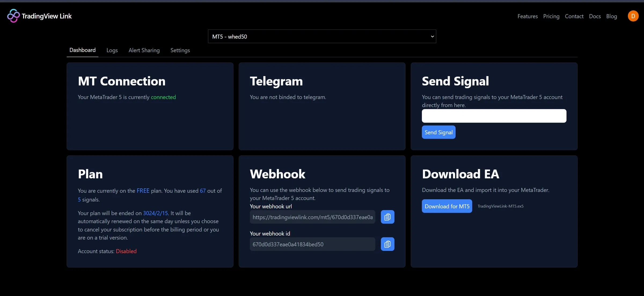Select the Dashboard tab
The width and height of the screenshot is (644, 296).
click(x=82, y=50)
